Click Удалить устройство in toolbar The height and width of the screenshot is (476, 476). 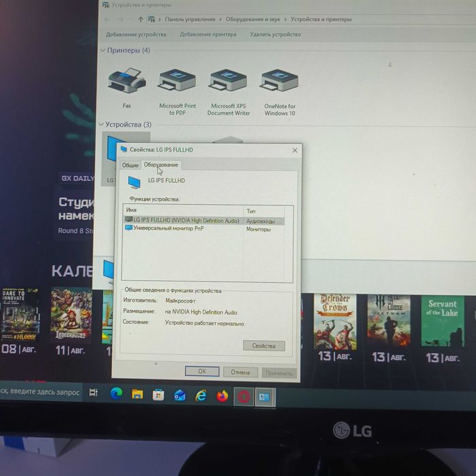click(275, 34)
